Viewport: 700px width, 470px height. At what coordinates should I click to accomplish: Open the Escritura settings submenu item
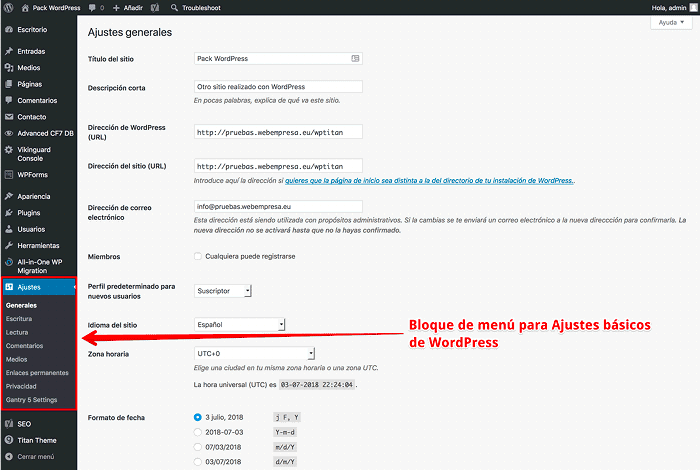pyautogui.click(x=19, y=319)
